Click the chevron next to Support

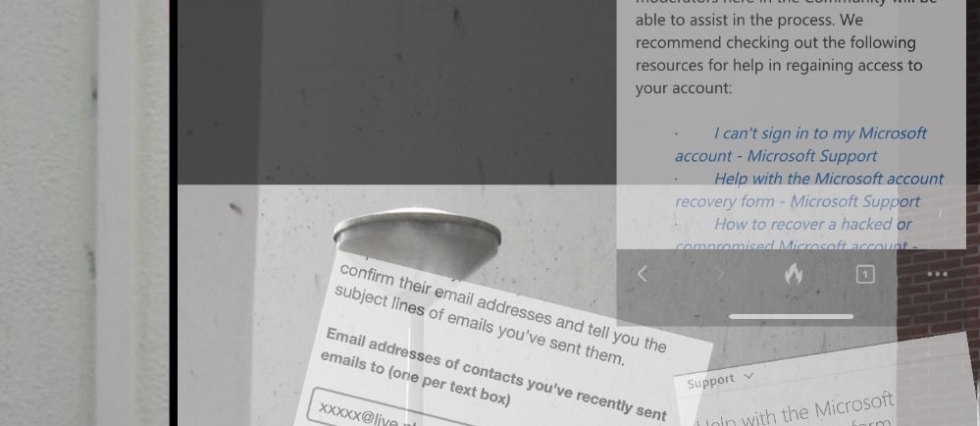tap(748, 377)
